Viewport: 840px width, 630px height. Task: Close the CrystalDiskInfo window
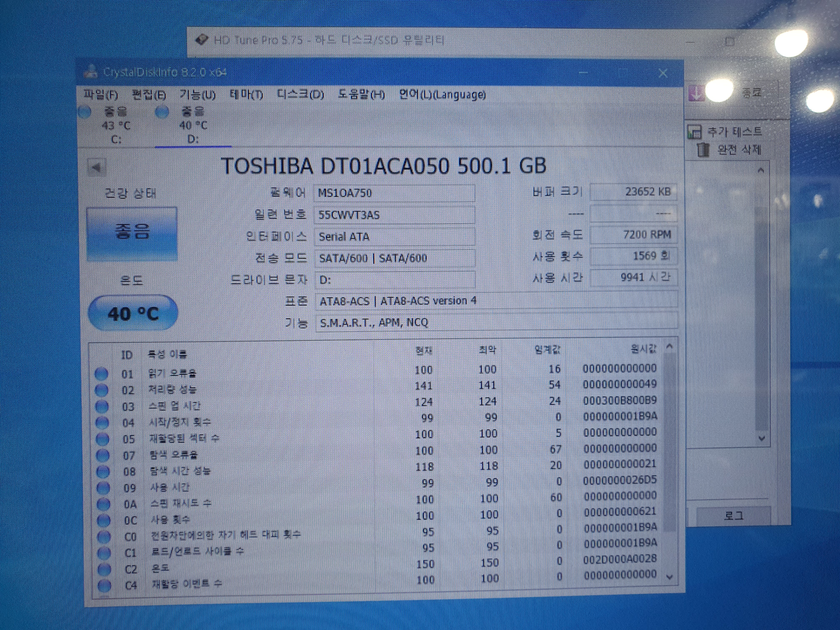(663, 73)
